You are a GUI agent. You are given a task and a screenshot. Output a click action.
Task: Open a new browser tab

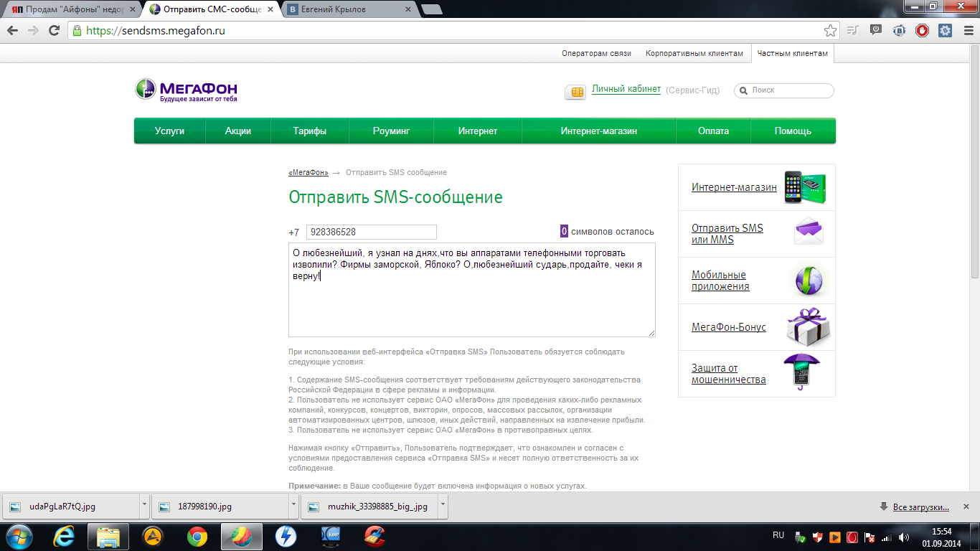pos(431,10)
